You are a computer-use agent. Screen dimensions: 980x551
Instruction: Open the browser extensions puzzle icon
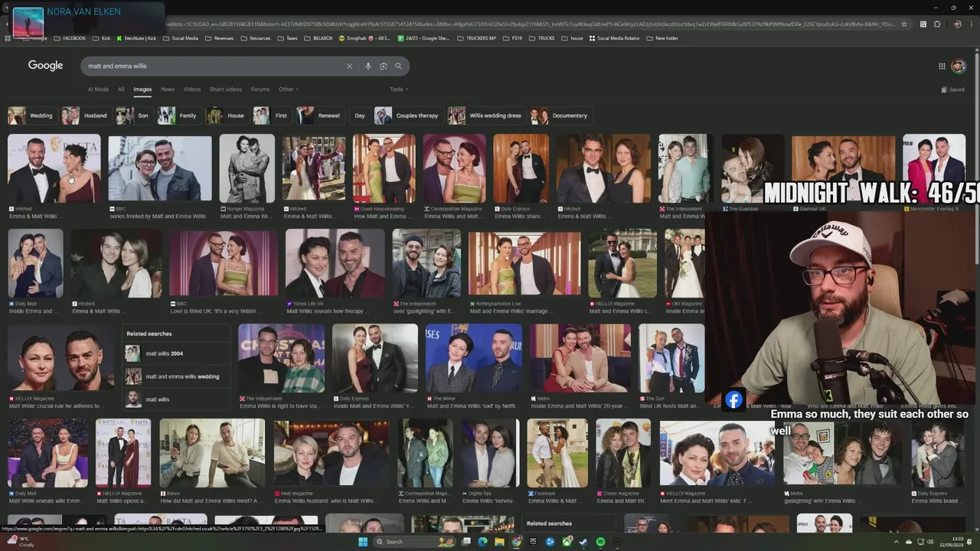(x=937, y=24)
